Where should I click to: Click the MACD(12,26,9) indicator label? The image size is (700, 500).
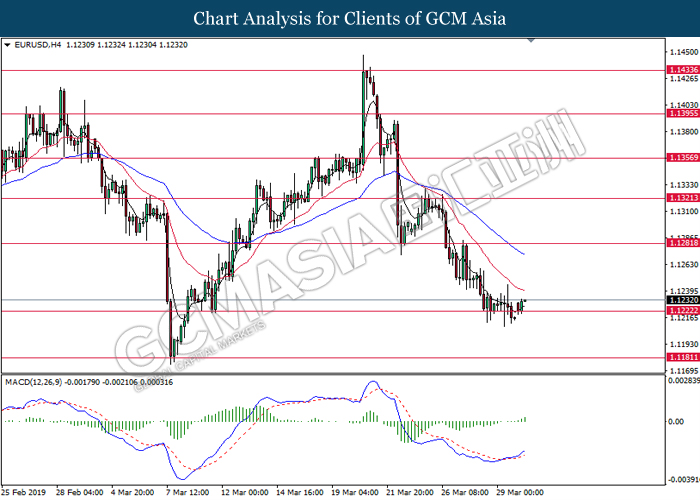click(34, 382)
